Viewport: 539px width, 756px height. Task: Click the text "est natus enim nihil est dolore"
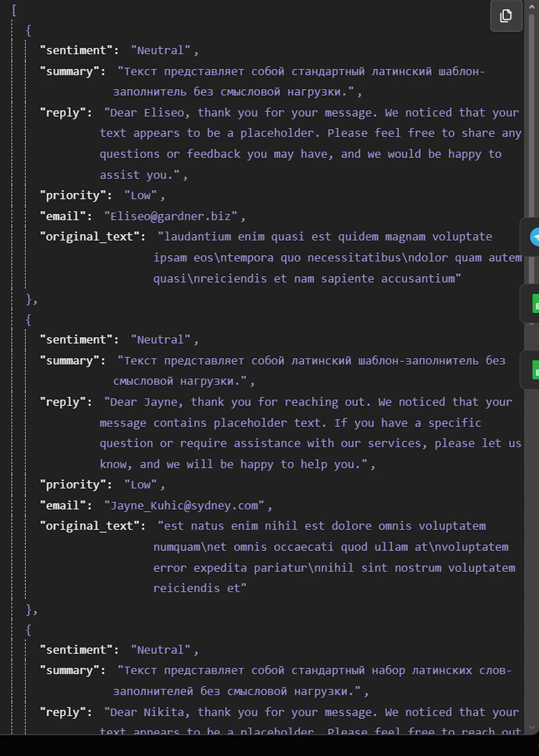point(268,526)
